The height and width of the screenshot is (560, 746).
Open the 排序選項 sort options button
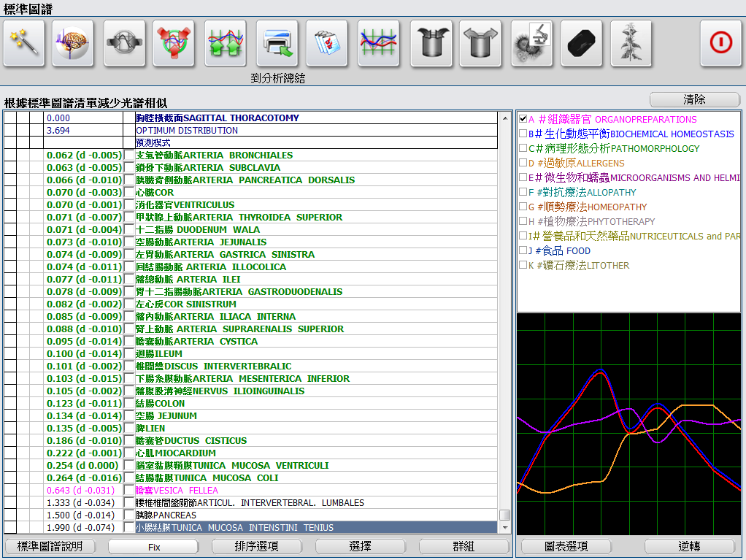click(257, 546)
